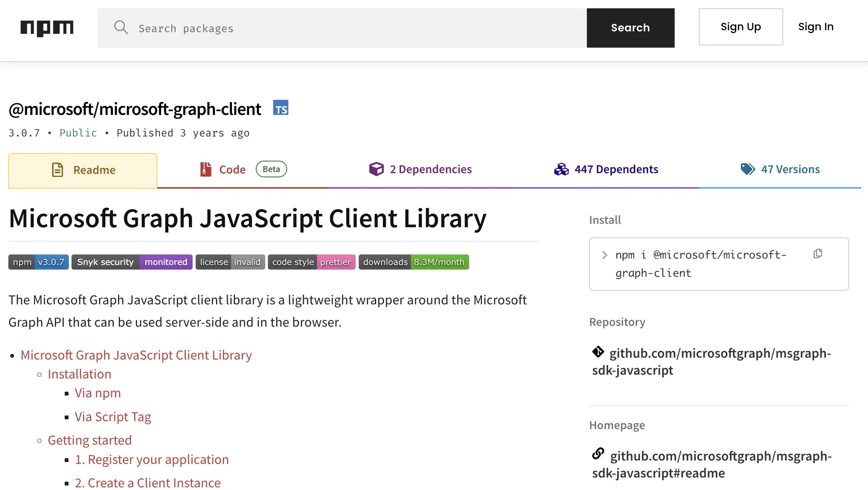Open the github.com/microsoftgraph/msgraph-sdk-javascript repository link
The width and height of the screenshot is (868, 490).
click(x=711, y=361)
